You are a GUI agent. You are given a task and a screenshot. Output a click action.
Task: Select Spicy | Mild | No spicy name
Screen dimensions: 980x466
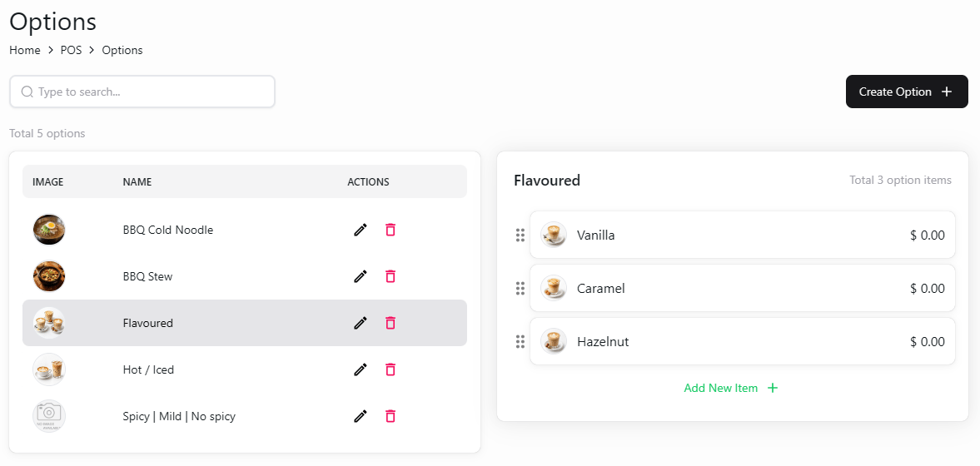(x=179, y=416)
